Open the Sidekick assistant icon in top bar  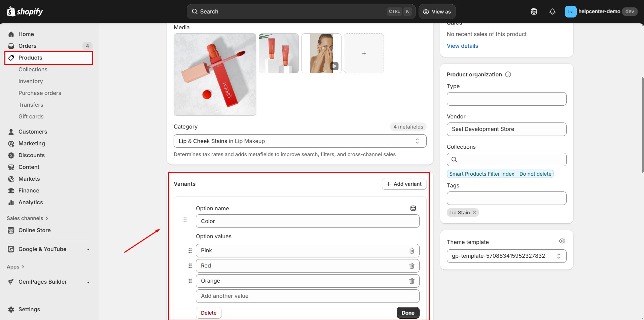(x=534, y=11)
